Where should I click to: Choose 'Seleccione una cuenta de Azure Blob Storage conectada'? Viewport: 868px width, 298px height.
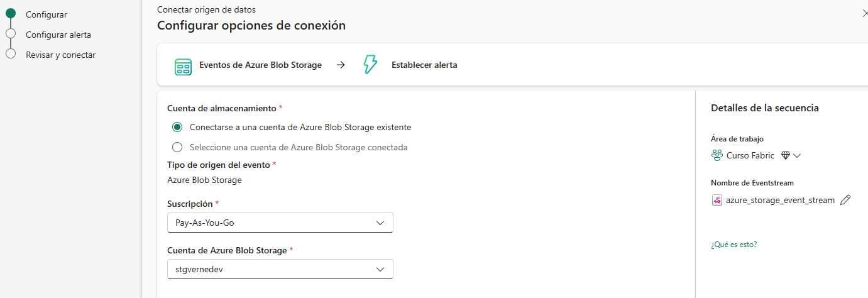pyautogui.click(x=177, y=147)
